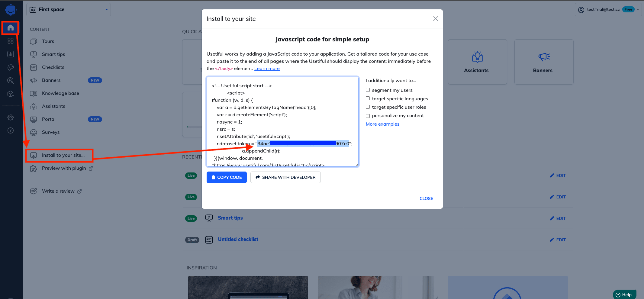Enable personalize my content option
644x299 pixels.
[x=368, y=116]
